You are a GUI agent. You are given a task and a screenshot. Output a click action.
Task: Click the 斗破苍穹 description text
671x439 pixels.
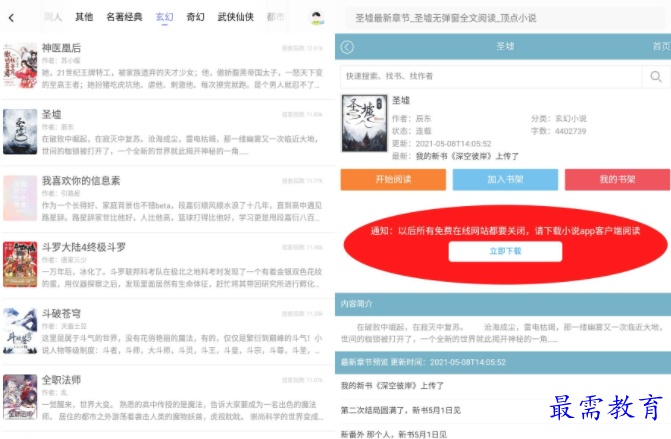pyautogui.click(x=182, y=344)
